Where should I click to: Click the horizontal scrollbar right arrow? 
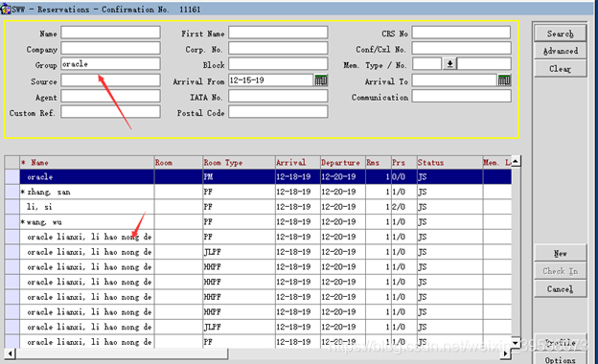pos(506,353)
